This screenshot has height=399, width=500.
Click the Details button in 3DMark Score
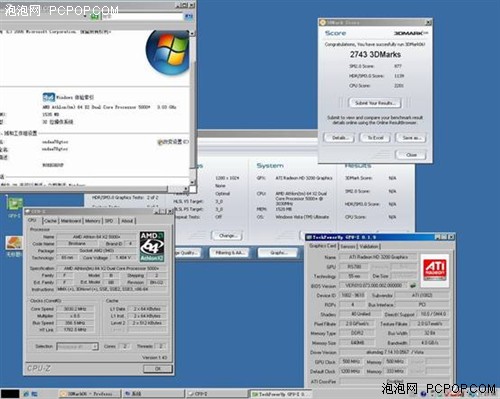(x=339, y=138)
